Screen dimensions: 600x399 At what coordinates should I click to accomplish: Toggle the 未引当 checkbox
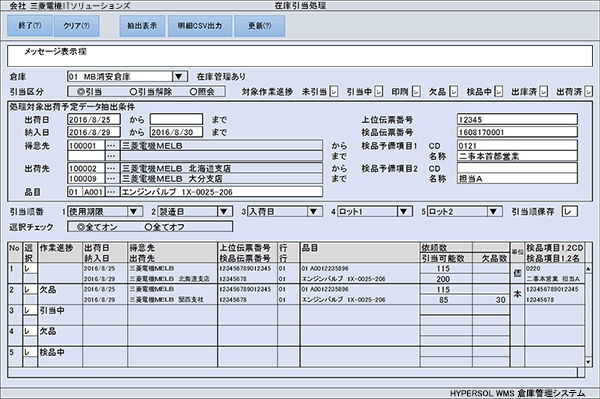[x=334, y=91]
